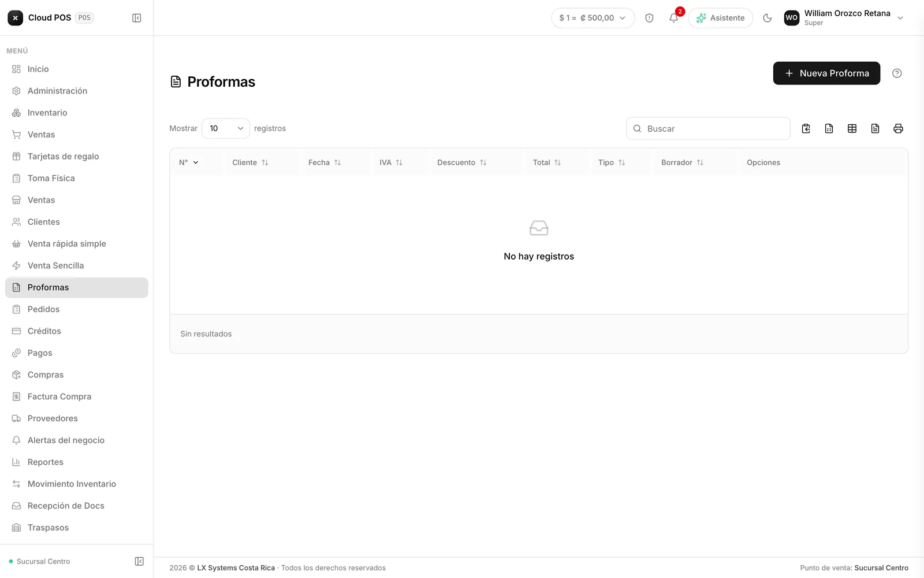Click the Buscar search field
The width and height of the screenshot is (924, 578).
point(708,128)
